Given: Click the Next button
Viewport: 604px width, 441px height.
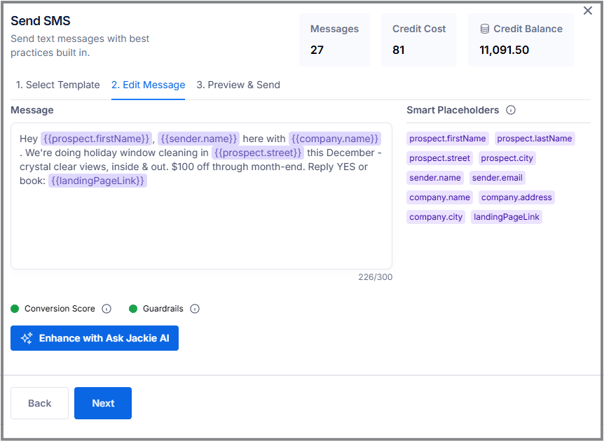Looking at the screenshot, I should point(103,403).
